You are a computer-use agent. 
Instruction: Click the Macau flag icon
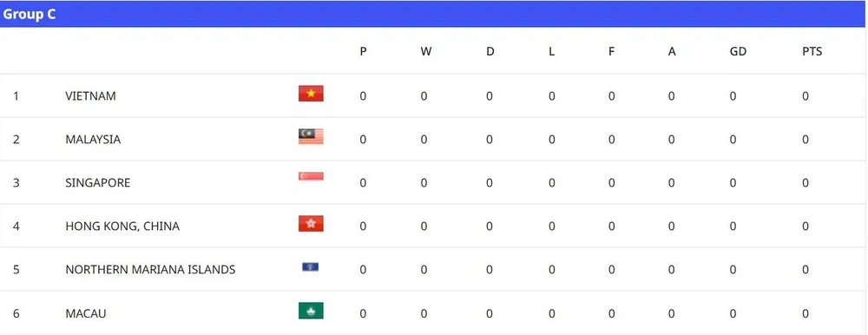click(x=311, y=311)
